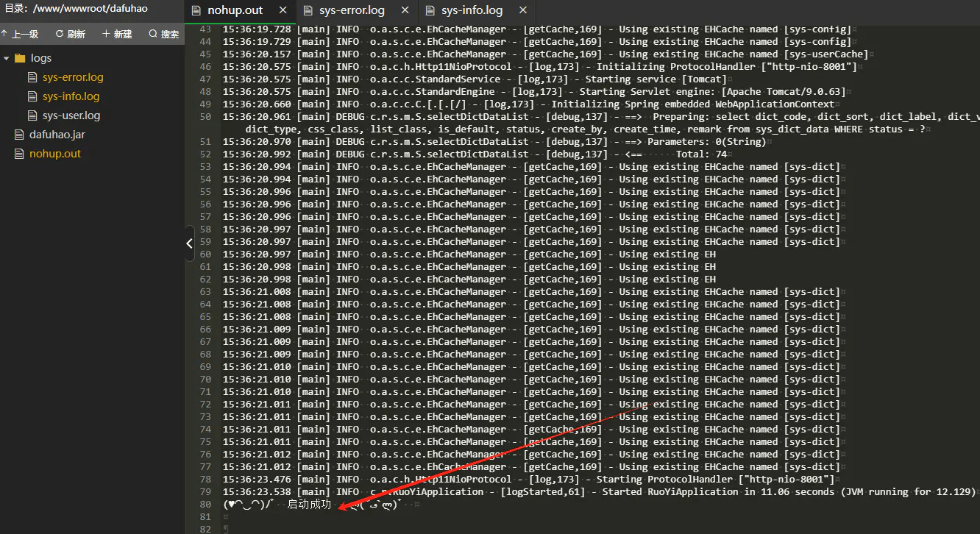Select dafuhao.jar in the file tree
Viewport: 980px width, 534px height.
coord(57,135)
